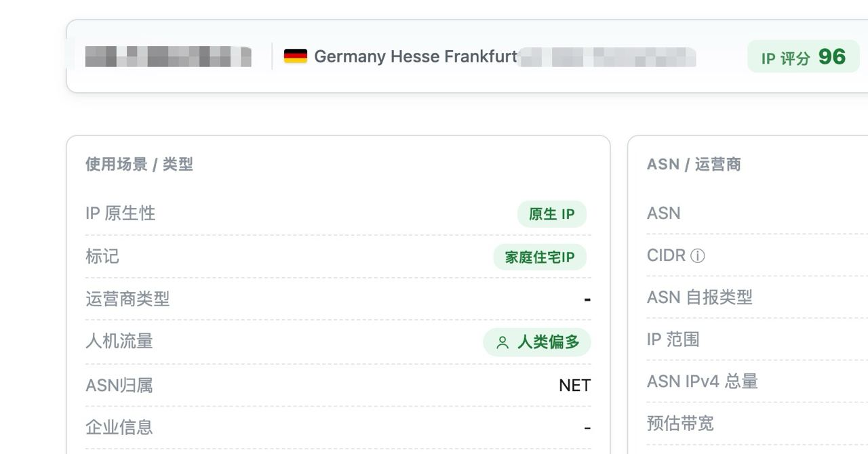Click the person icon in 人类偏多 badge
The height and width of the screenshot is (454, 868).
tap(502, 343)
